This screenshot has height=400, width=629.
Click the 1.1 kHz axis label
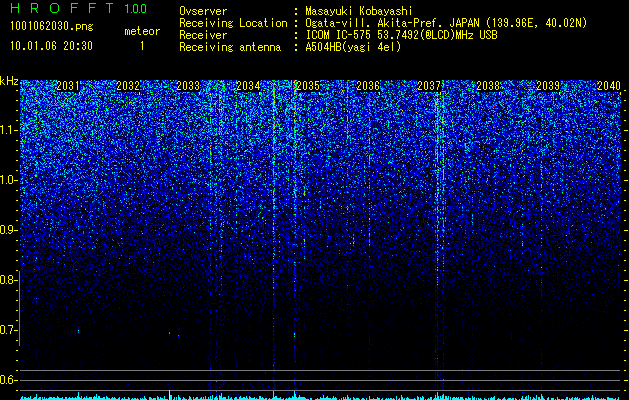(9, 130)
